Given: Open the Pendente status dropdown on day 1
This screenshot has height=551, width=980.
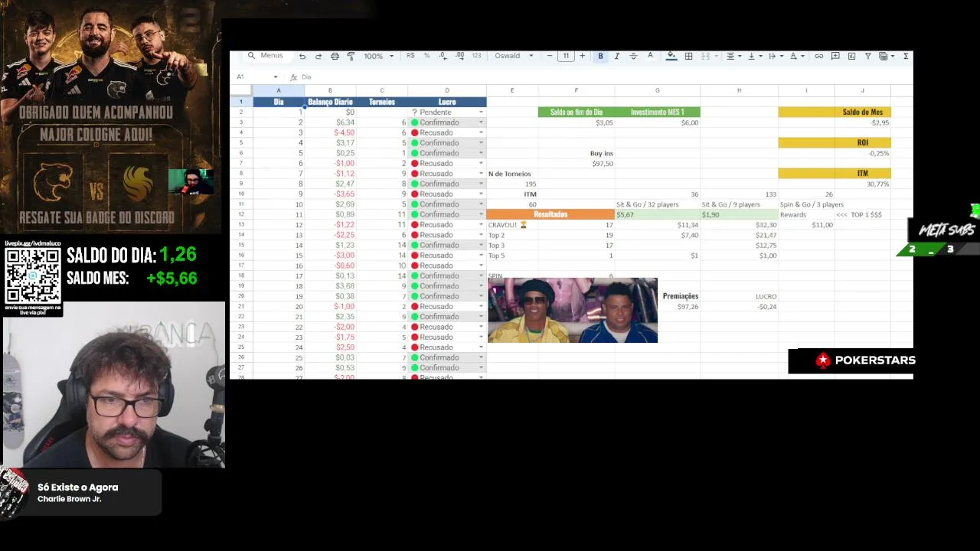Looking at the screenshot, I should click(481, 112).
